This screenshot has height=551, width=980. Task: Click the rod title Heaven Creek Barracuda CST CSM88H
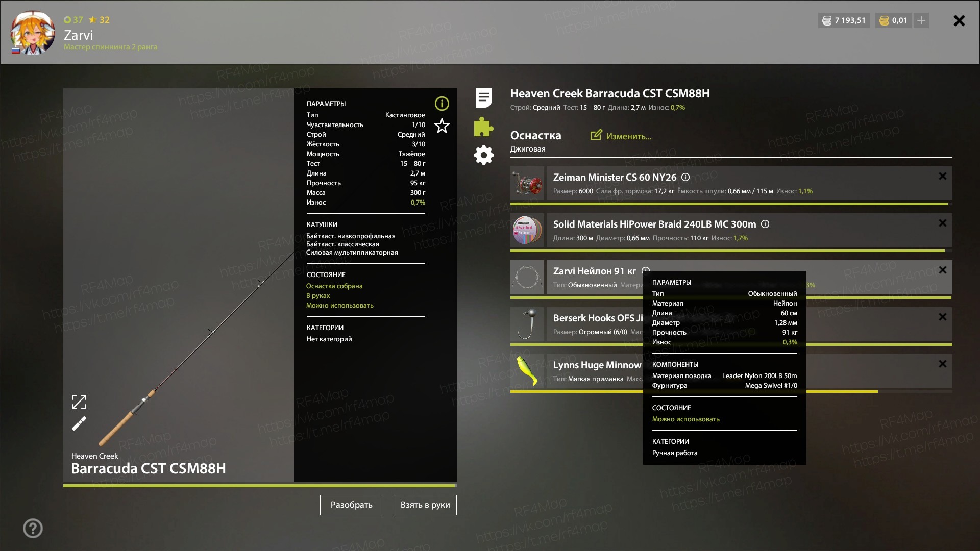pyautogui.click(x=610, y=93)
